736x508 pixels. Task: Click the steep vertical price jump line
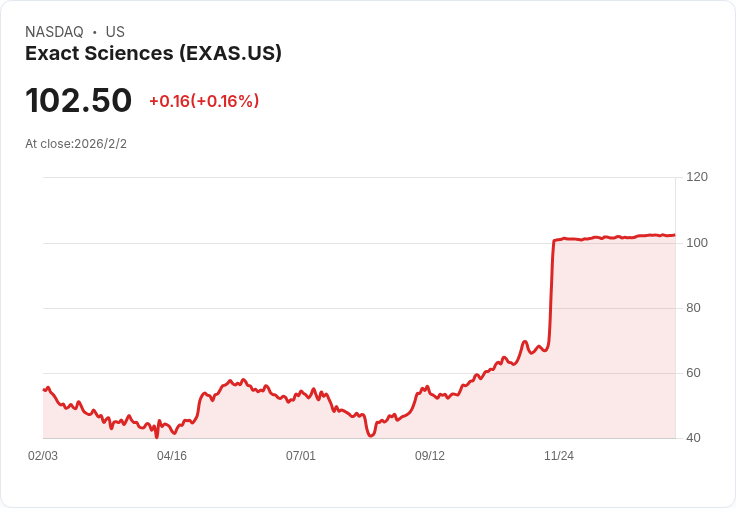(552, 293)
